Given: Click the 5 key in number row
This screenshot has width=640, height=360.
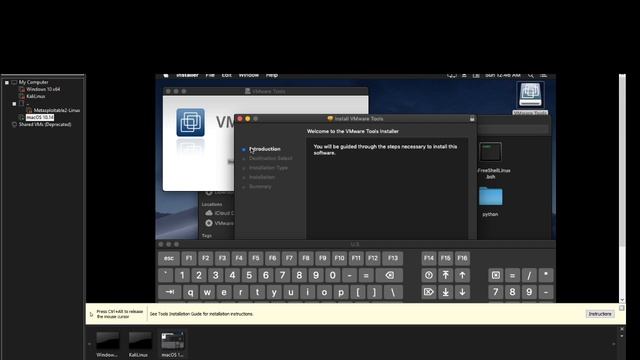Looking at the screenshot, I should click(x=249, y=276).
